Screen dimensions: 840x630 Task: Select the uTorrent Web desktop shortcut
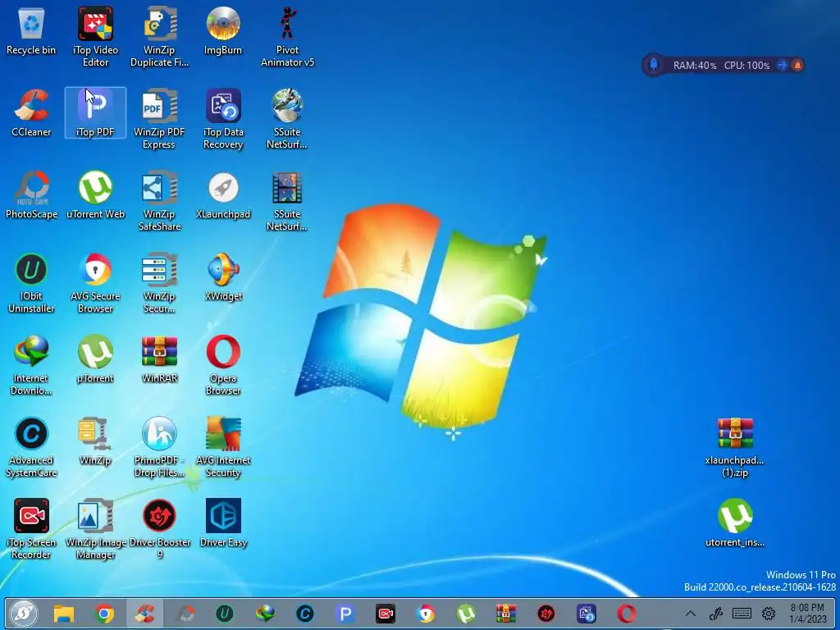click(x=95, y=195)
